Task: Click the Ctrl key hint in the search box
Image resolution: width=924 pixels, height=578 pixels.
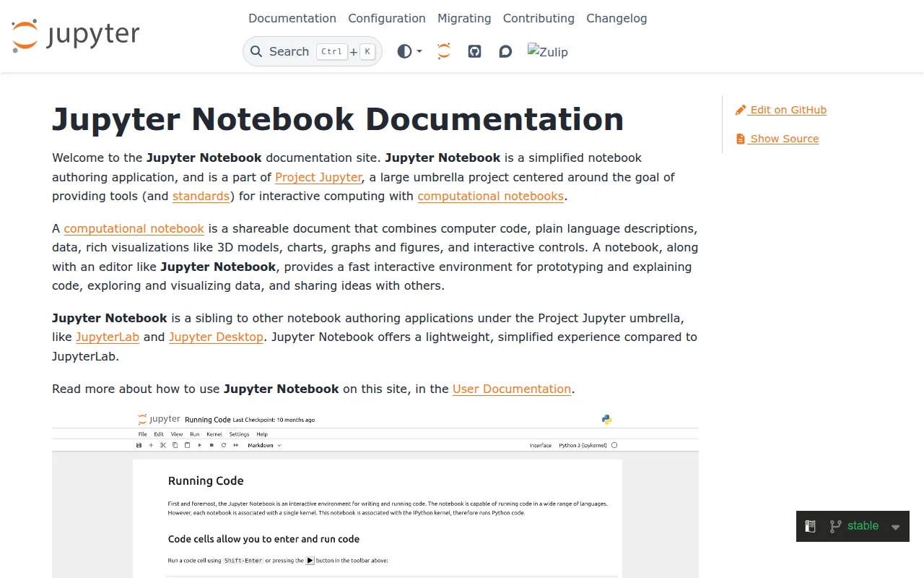Action: click(332, 51)
